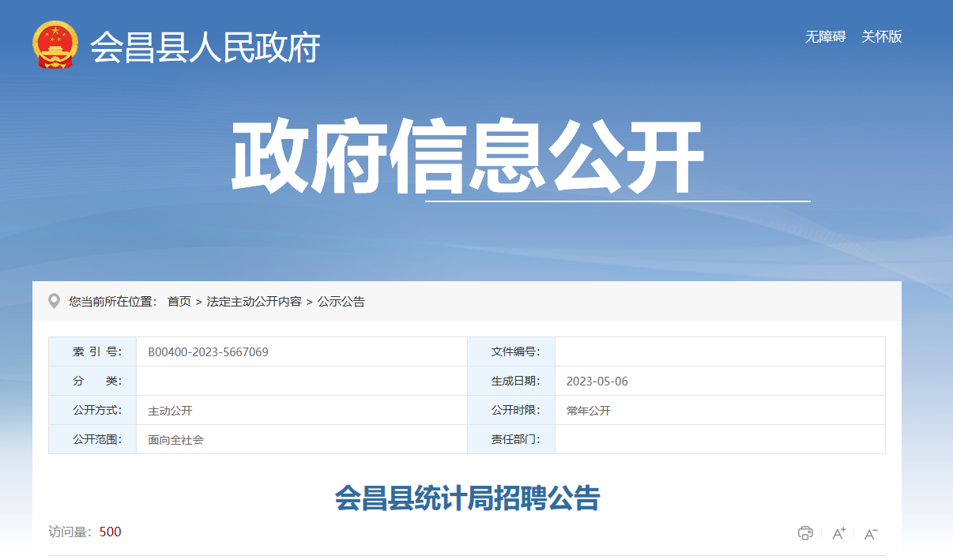The width and height of the screenshot is (953, 560).
Task: Open the 无障碍 accessibility mode
Action: [x=825, y=36]
